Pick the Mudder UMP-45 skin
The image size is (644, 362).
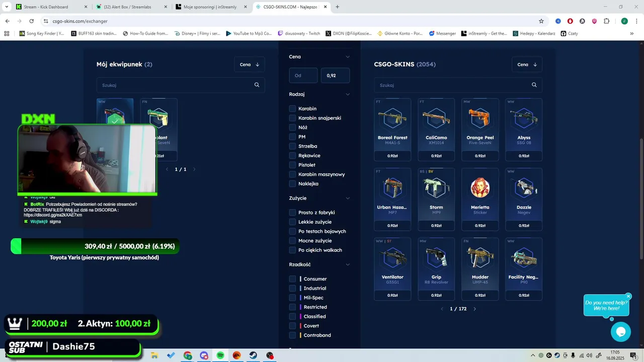(x=480, y=269)
